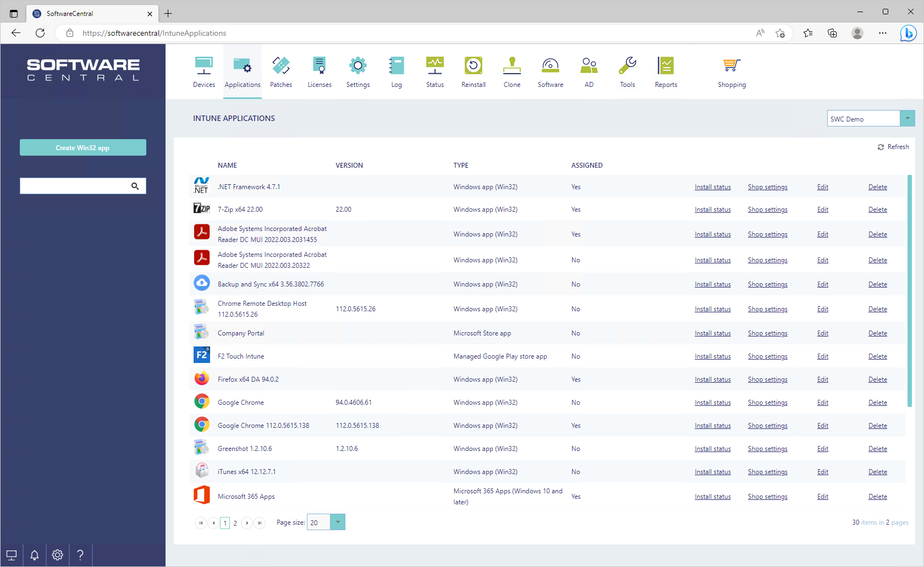
Task: Open the SWC Demo dropdown
Action: (x=908, y=118)
